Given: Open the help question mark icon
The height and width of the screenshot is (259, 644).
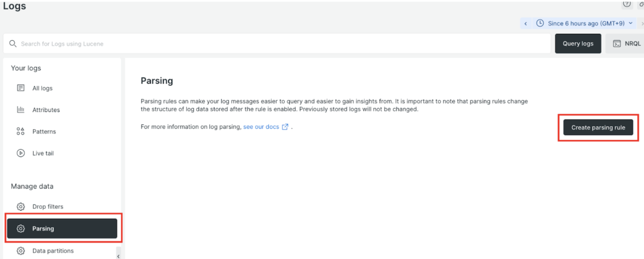Looking at the screenshot, I should tap(626, 4).
